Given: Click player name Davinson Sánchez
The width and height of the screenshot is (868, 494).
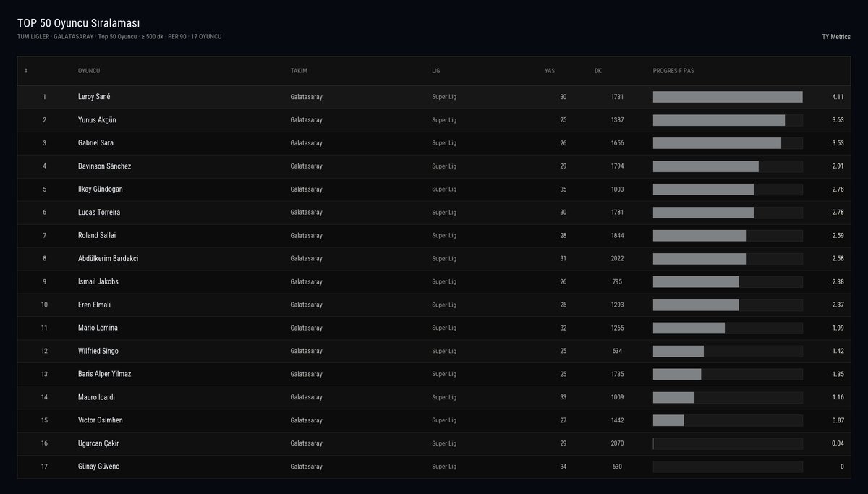Looking at the screenshot, I should tap(104, 166).
